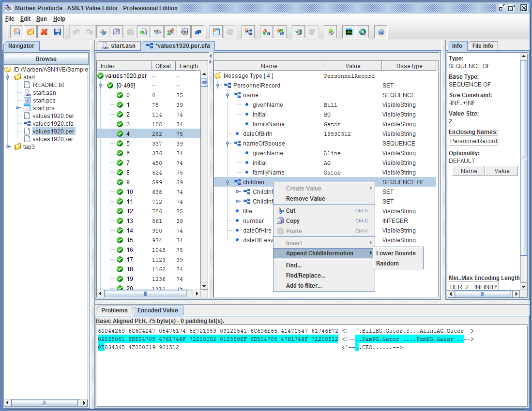The height and width of the screenshot is (411, 532).
Task: Collapse the name SEQUENCE node
Action: tap(228, 95)
